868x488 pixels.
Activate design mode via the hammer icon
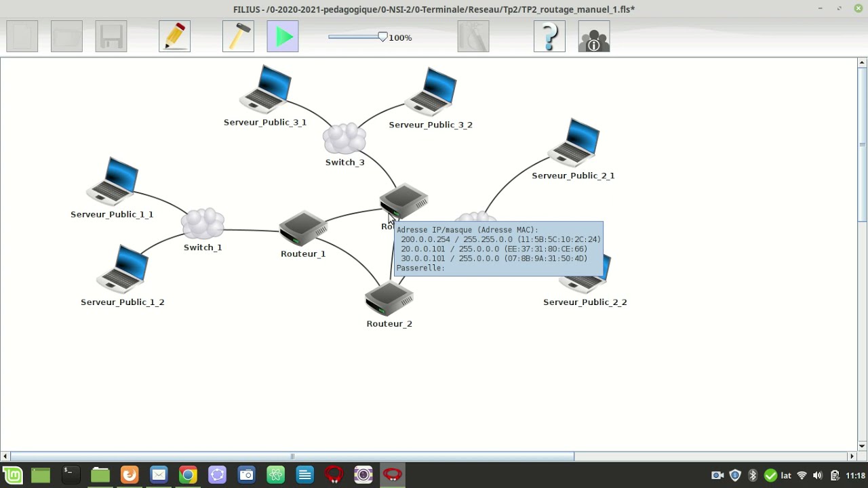pos(238,37)
